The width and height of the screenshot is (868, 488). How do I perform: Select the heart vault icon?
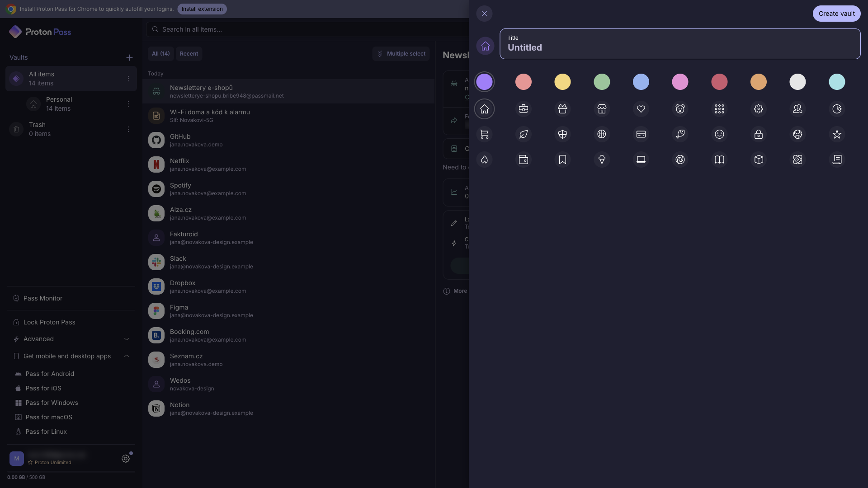[641, 109]
